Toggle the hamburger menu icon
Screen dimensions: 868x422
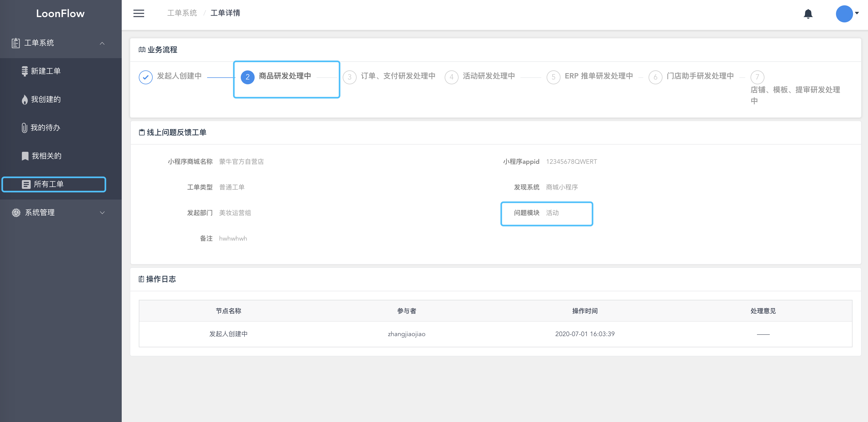[x=139, y=13]
